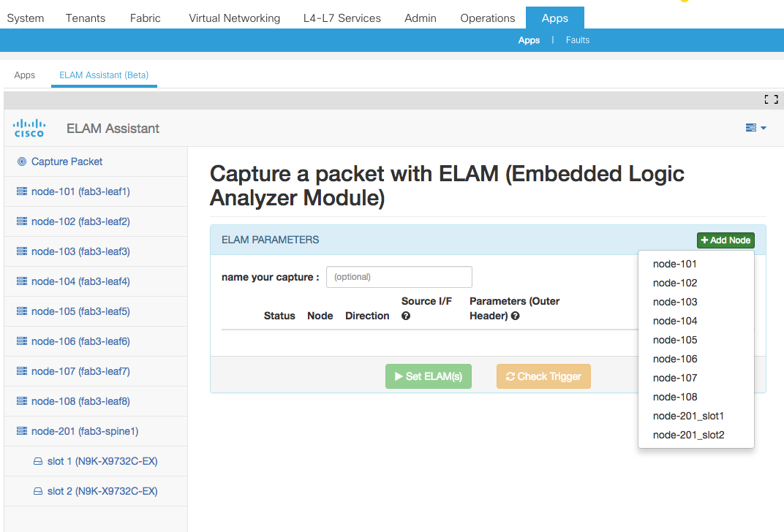Open the Fabric menu
784x532 pixels.
point(145,18)
